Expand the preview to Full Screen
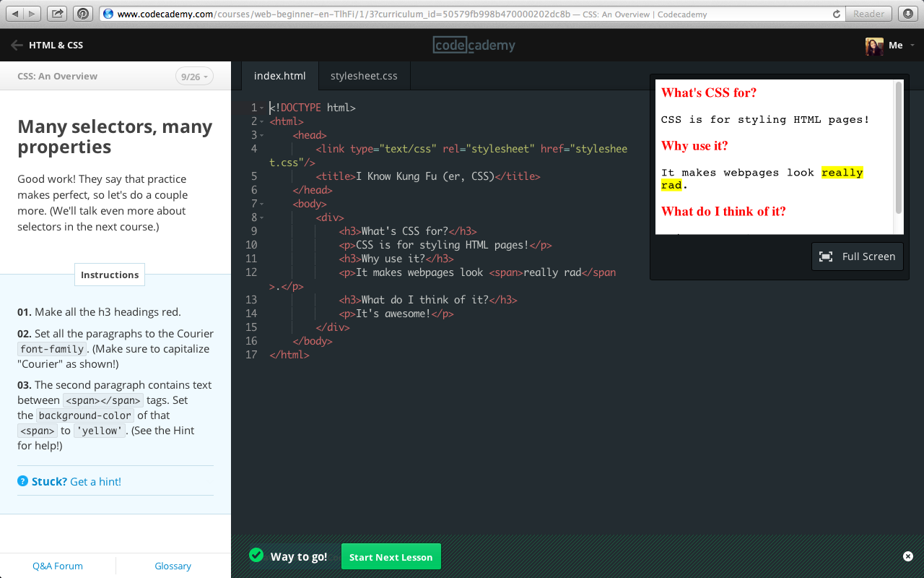 coord(857,256)
